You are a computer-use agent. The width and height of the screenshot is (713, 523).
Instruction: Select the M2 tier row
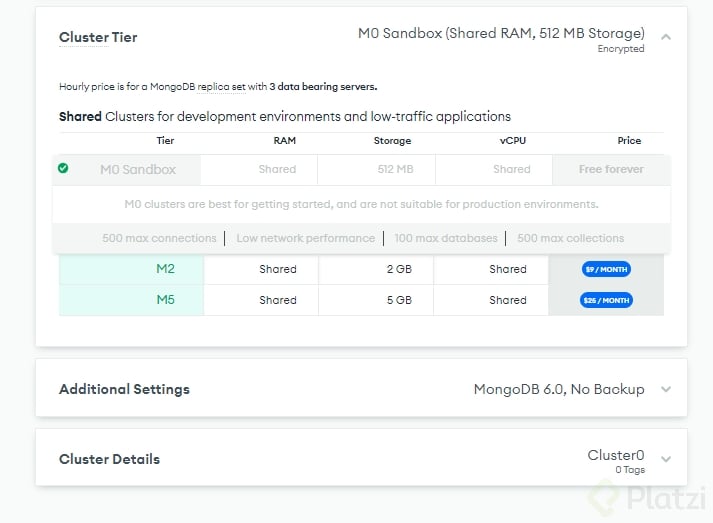coord(165,269)
